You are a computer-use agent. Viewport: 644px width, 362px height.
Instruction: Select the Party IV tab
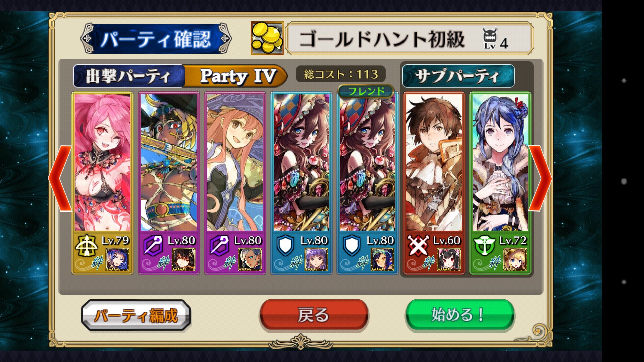pyautogui.click(x=236, y=76)
